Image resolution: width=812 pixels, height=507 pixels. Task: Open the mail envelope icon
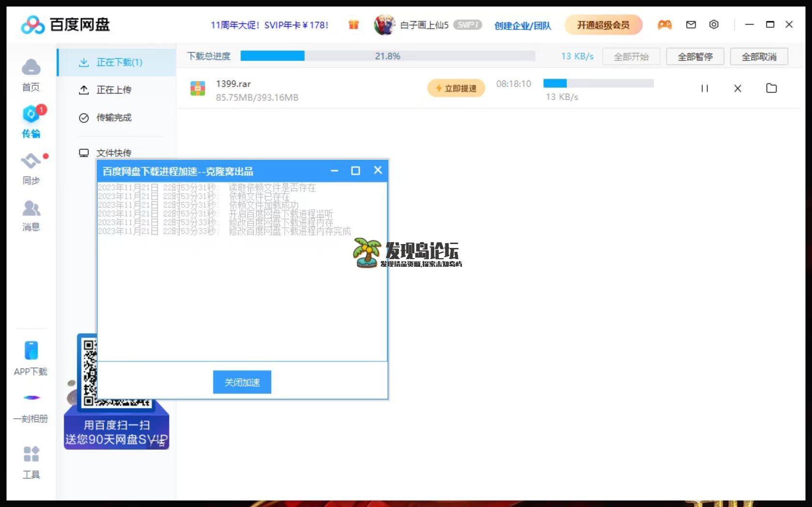691,25
